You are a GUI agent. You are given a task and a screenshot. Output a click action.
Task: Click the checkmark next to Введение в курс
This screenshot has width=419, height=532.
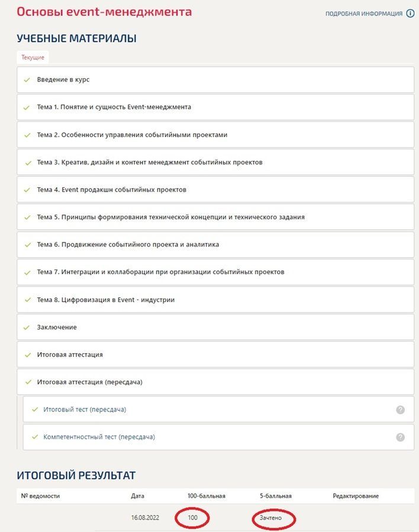click(x=27, y=80)
